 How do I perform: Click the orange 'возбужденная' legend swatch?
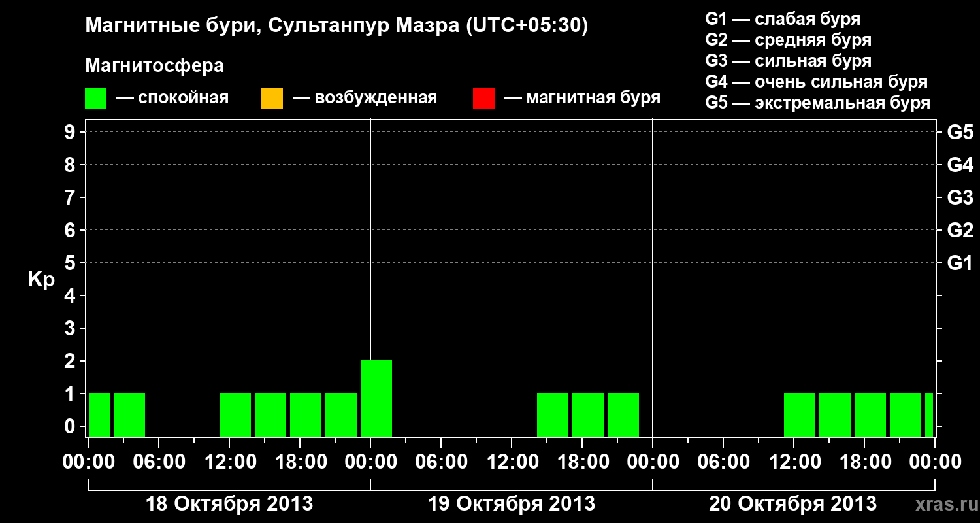[272, 99]
